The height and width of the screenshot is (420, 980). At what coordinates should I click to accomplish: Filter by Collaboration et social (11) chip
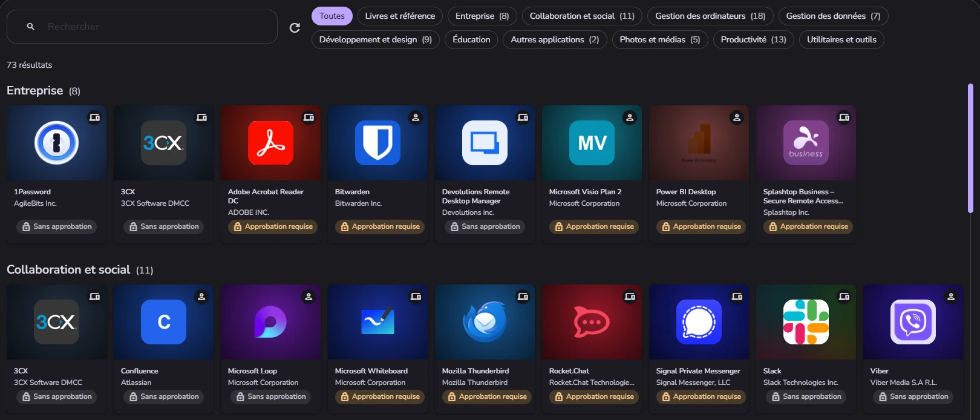click(582, 16)
